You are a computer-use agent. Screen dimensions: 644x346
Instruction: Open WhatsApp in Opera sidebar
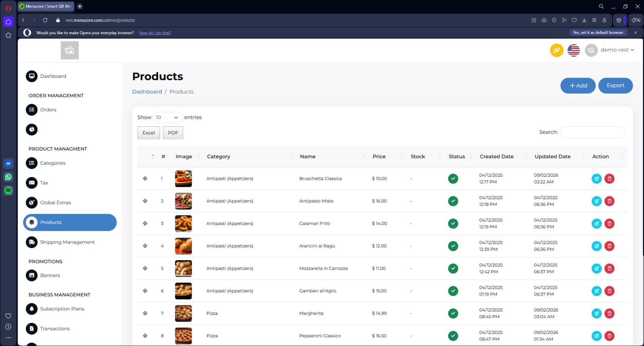(x=8, y=177)
